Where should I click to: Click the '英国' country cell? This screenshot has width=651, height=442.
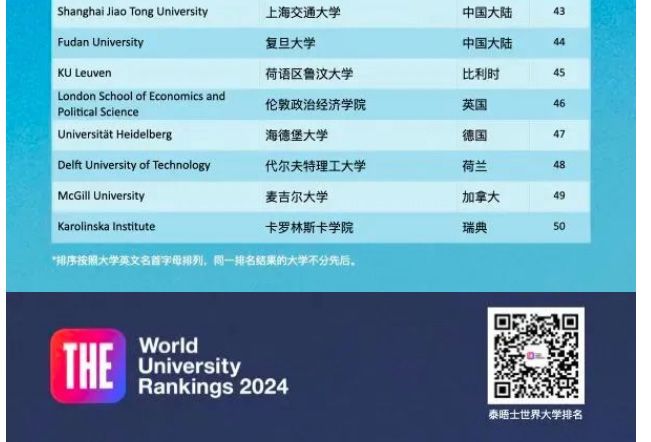point(475,105)
